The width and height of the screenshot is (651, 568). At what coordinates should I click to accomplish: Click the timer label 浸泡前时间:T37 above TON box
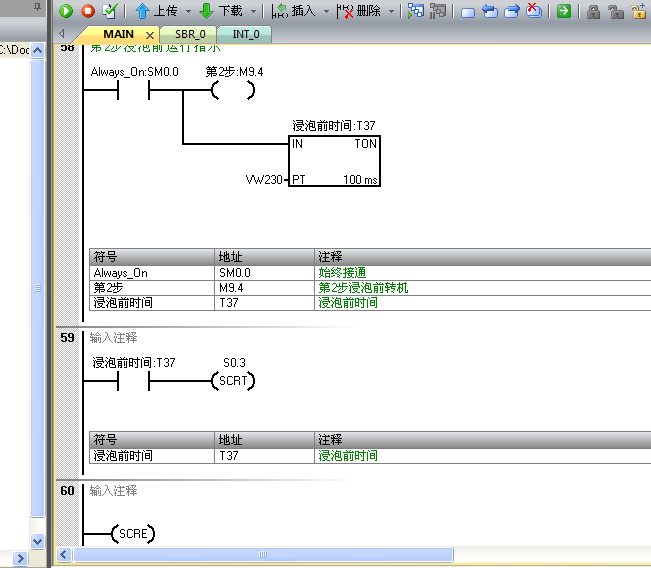[x=334, y=125]
